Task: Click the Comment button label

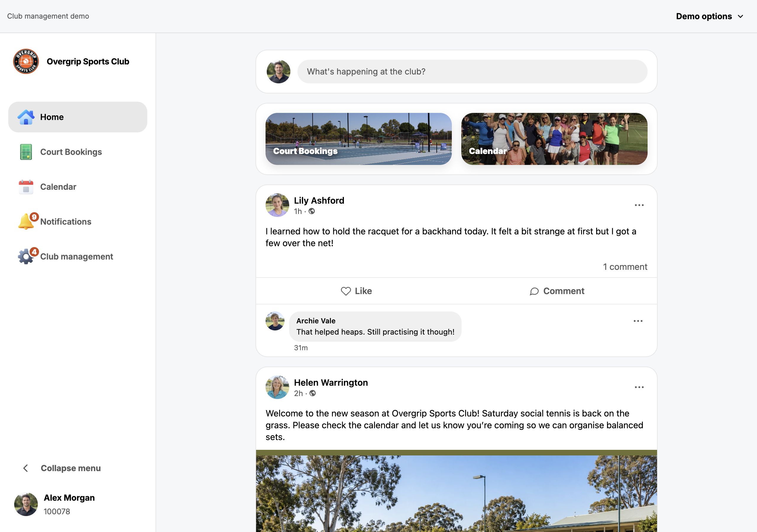Action: pos(564,291)
